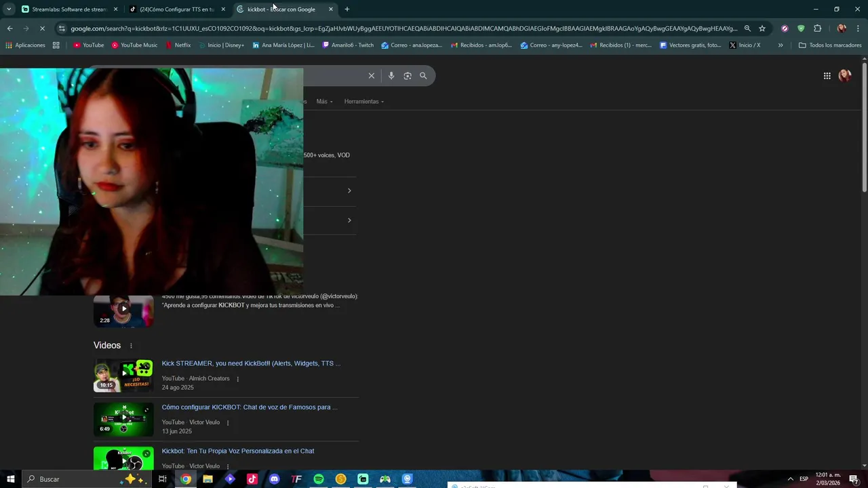Open the tab search dropdown arrow
This screenshot has width=868, height=488.
(9, 9)
